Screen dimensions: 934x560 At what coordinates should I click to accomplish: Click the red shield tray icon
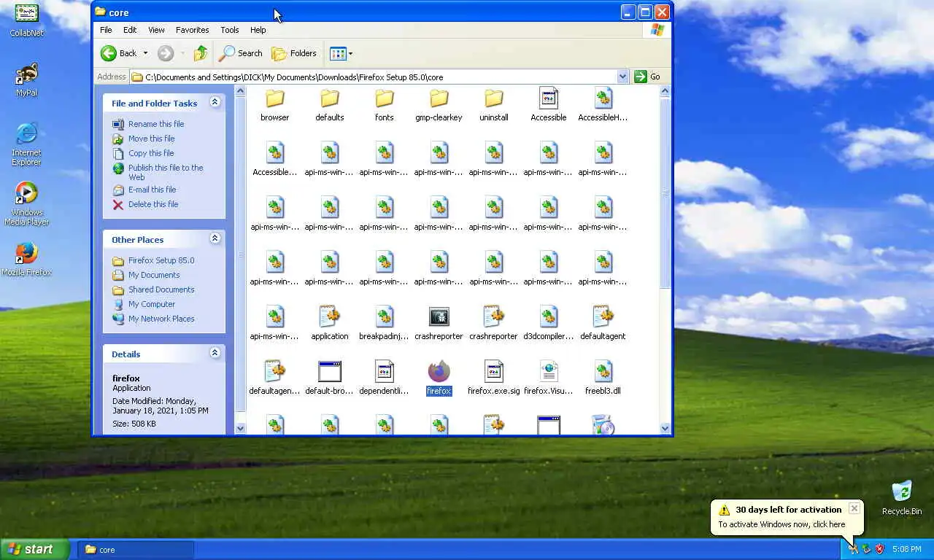879,549
